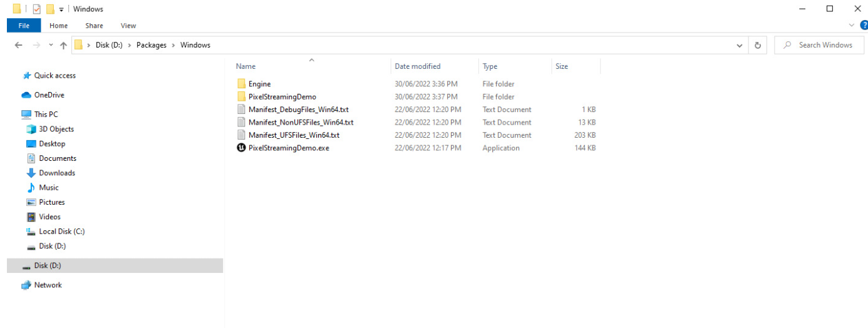Click Packages in the address breadcrumb

(x=152, y=45)
